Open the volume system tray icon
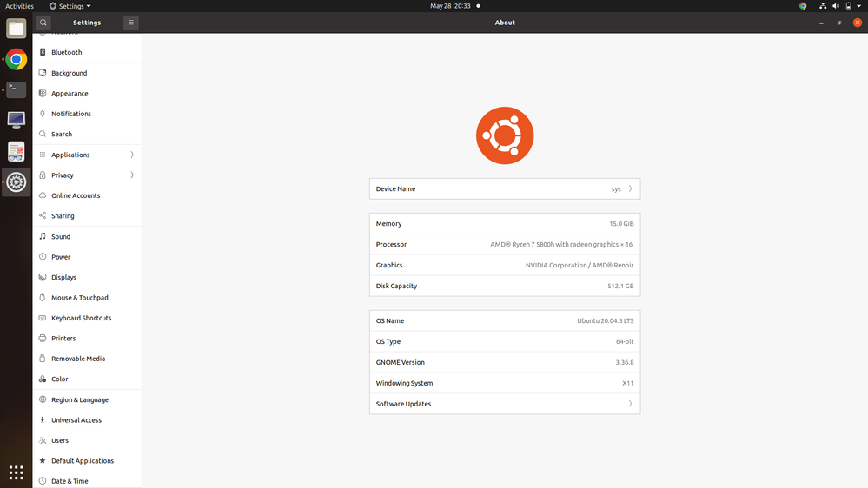The width and height of the screenshot is (868, 488). [x=836, y=6]
